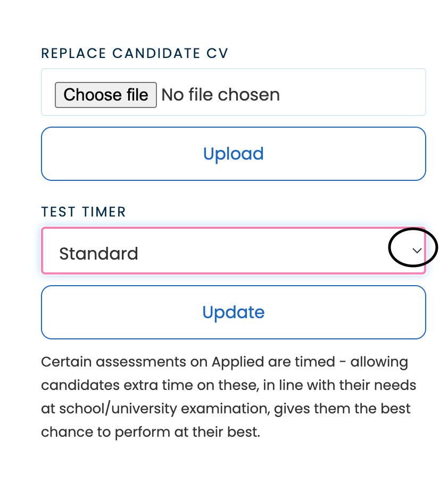Click the word "CV" in the heading

pos(217,53)
